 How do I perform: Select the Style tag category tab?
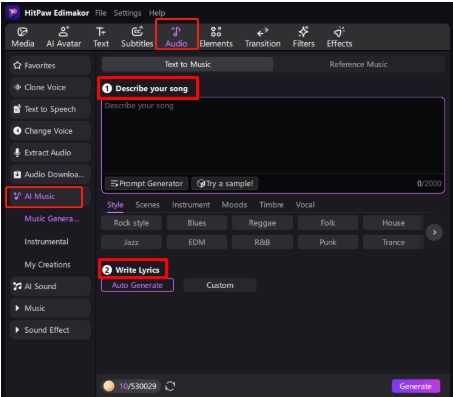[x=115, y=205]
